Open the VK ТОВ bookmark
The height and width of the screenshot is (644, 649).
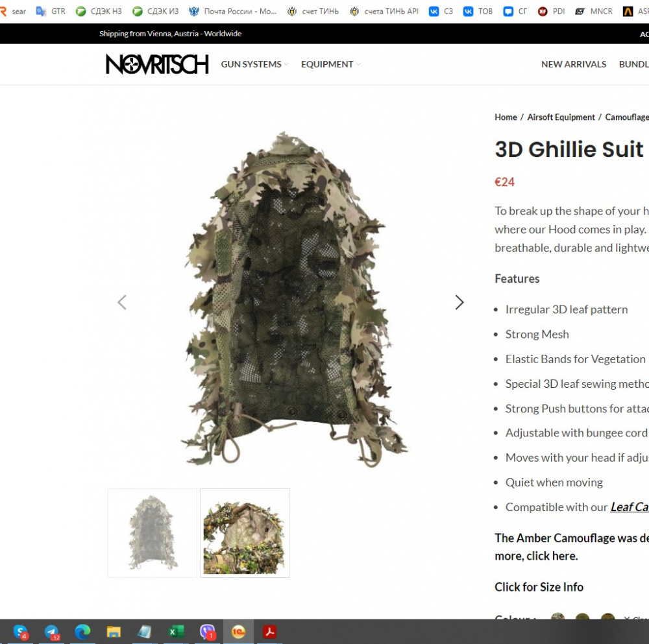[478, 11]
